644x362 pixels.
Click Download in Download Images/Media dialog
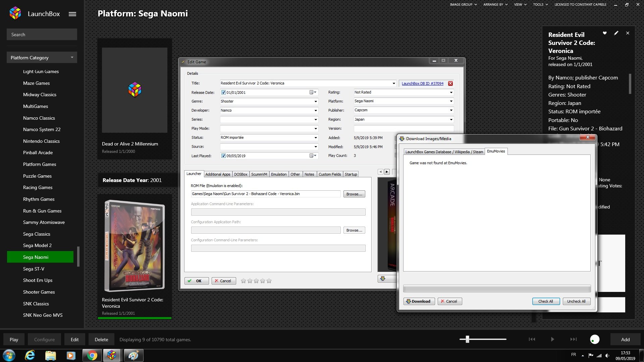419,301
